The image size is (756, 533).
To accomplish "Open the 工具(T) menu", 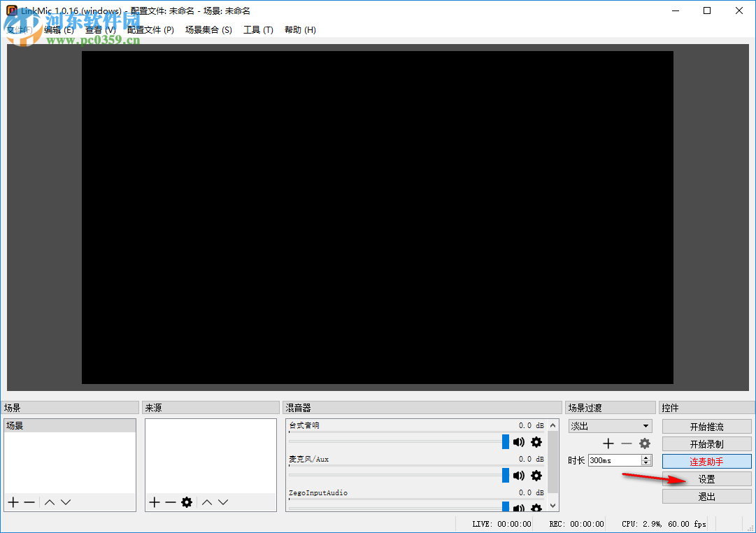I will tap(258, 29).
